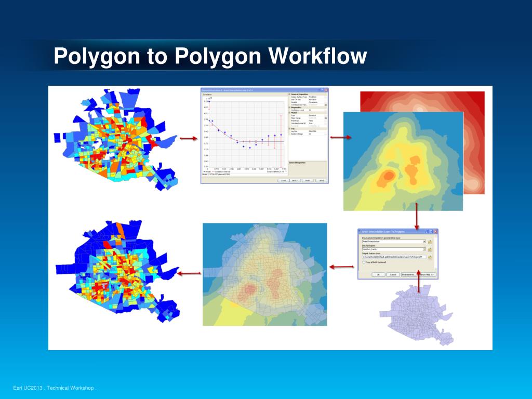
Task: Select the model Type property row
Action: (x=309, y=115)
